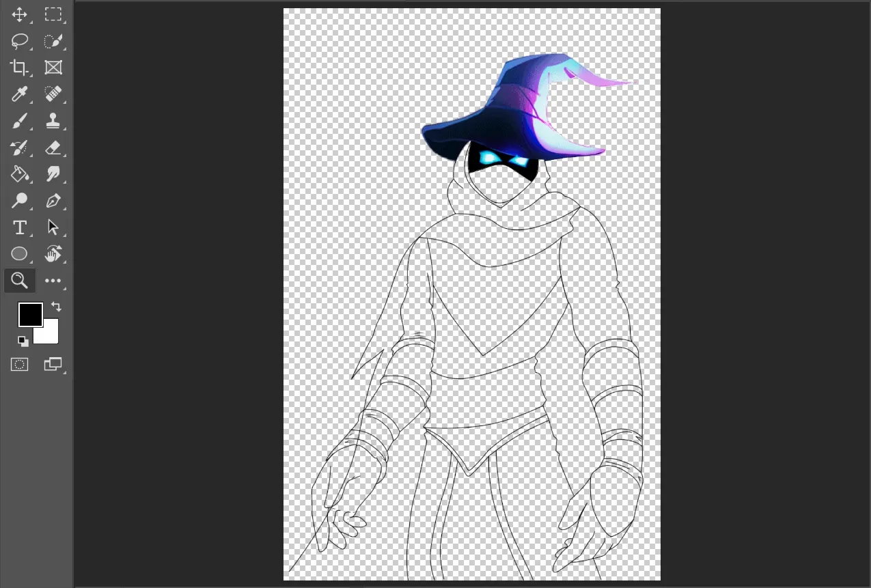Select the Horizontal Type tool
The image size is (871, 588).
19,227
